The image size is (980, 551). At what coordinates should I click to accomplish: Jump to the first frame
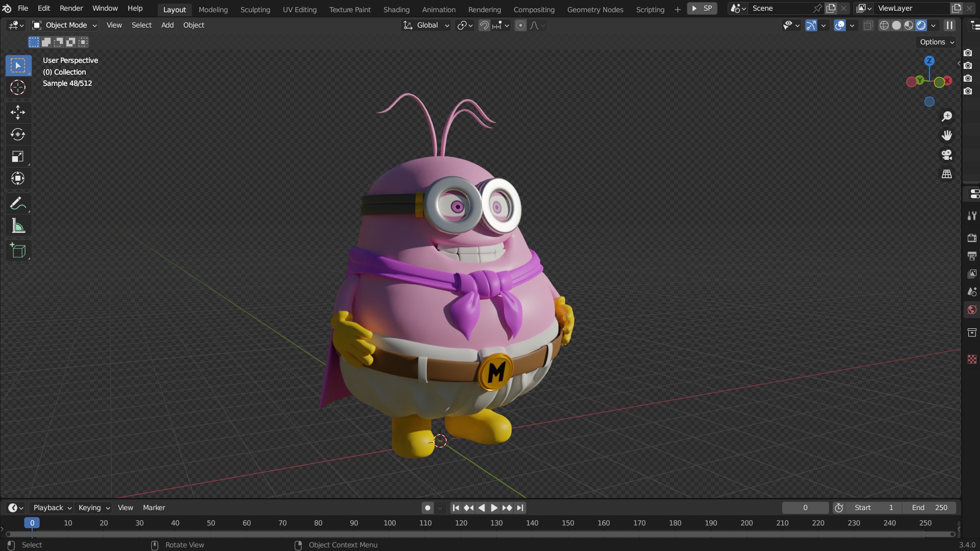(x=456, y=508)
